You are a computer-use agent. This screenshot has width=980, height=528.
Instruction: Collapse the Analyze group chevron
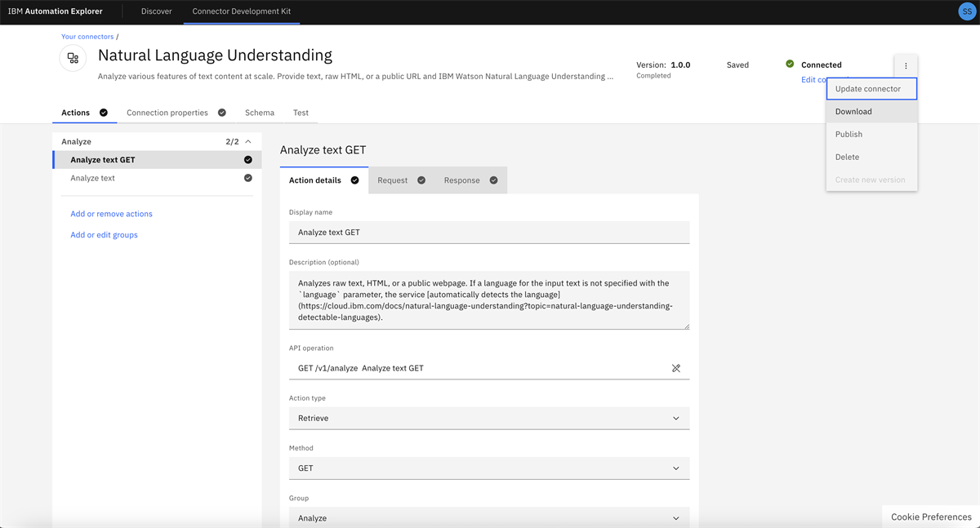pyautogui.click(x=248, y=142)
